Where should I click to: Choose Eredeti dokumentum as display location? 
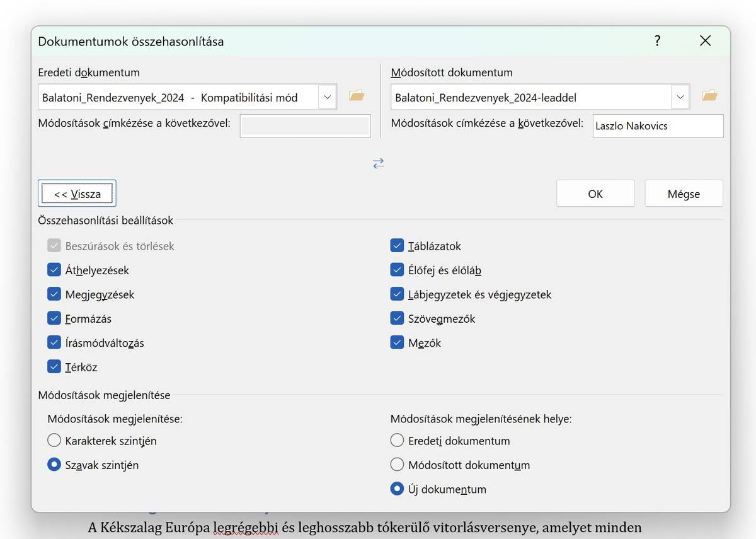(397, 441)
